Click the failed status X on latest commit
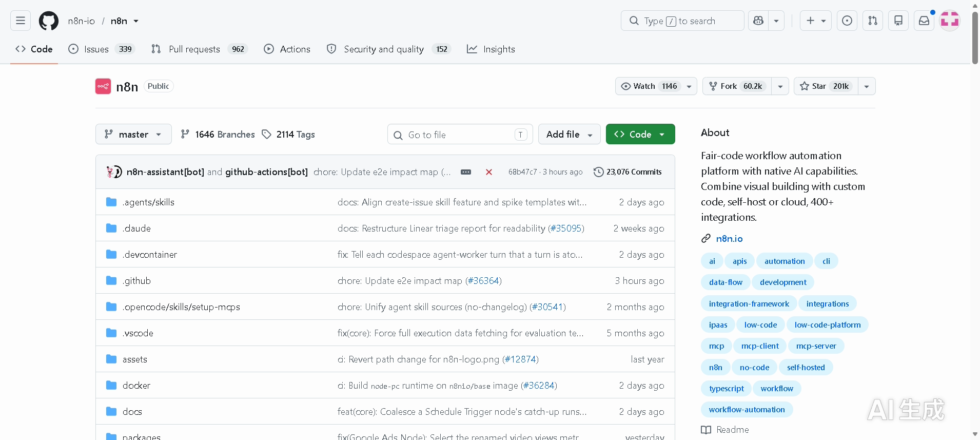This screenshot has height=440, width=980. 489,172
